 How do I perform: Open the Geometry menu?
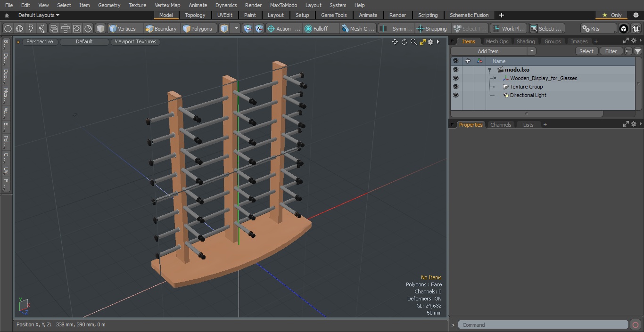coord(109,5)
